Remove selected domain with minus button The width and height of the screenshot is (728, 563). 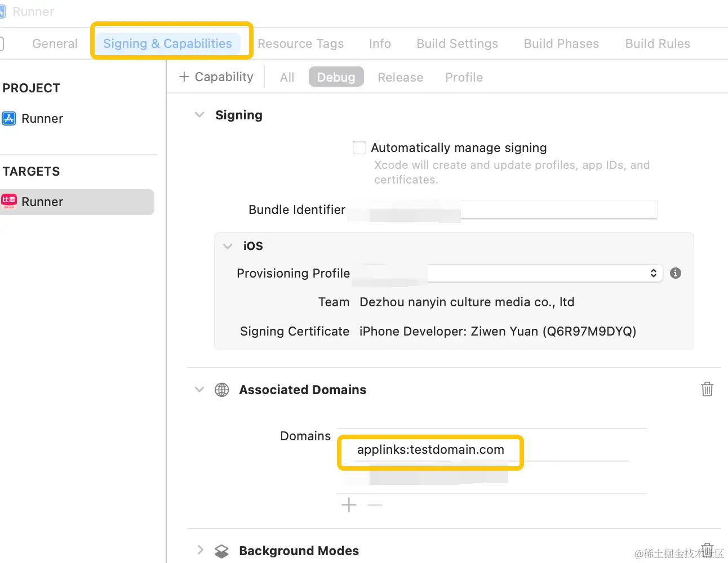click(375, 505)
